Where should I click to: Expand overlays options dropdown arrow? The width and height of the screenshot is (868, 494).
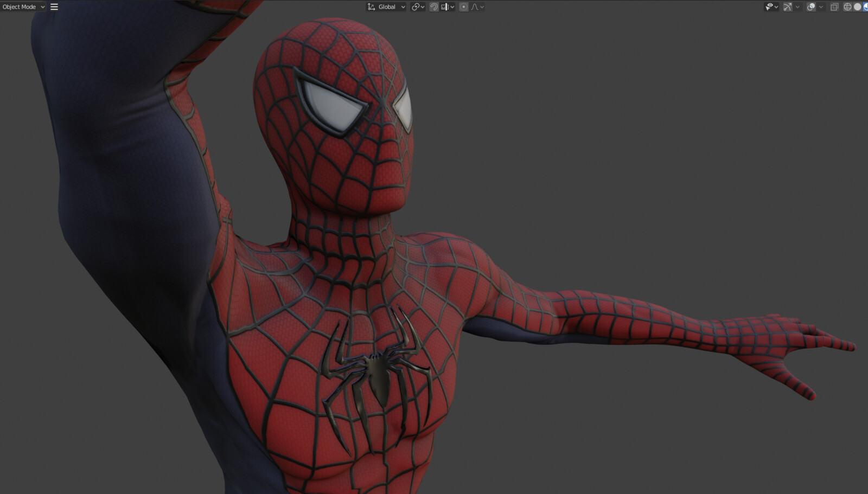821,7
